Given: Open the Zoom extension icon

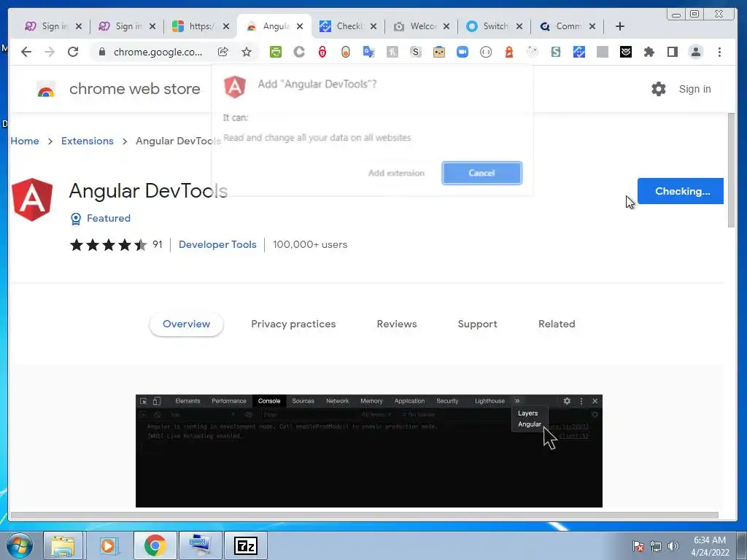Looking at the screenshot, I should coord(462,52).
